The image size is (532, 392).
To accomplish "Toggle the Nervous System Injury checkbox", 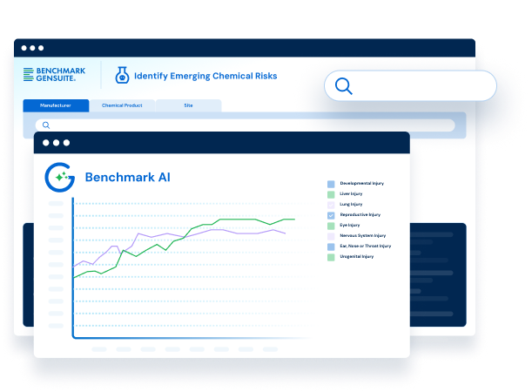I will pyautogui.click(x=331, y=237).
